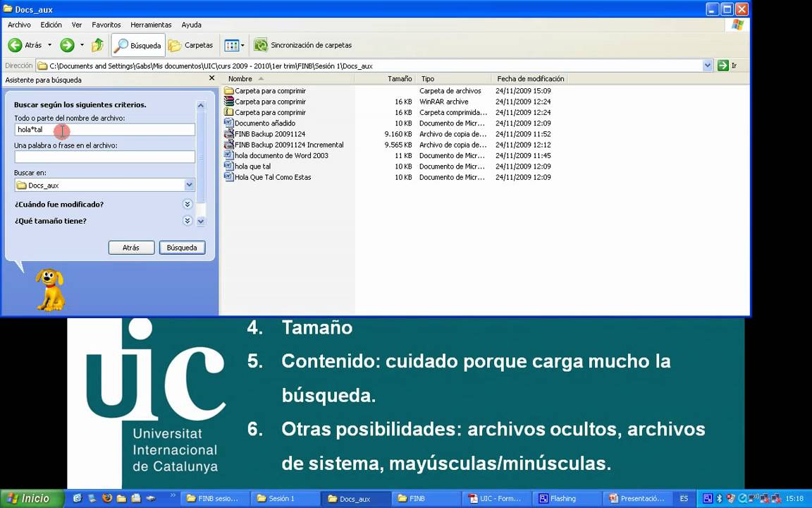This screenshot has width=812, height=508.
Task: Open the Archivo menu
Action: [x=19, y=25]
